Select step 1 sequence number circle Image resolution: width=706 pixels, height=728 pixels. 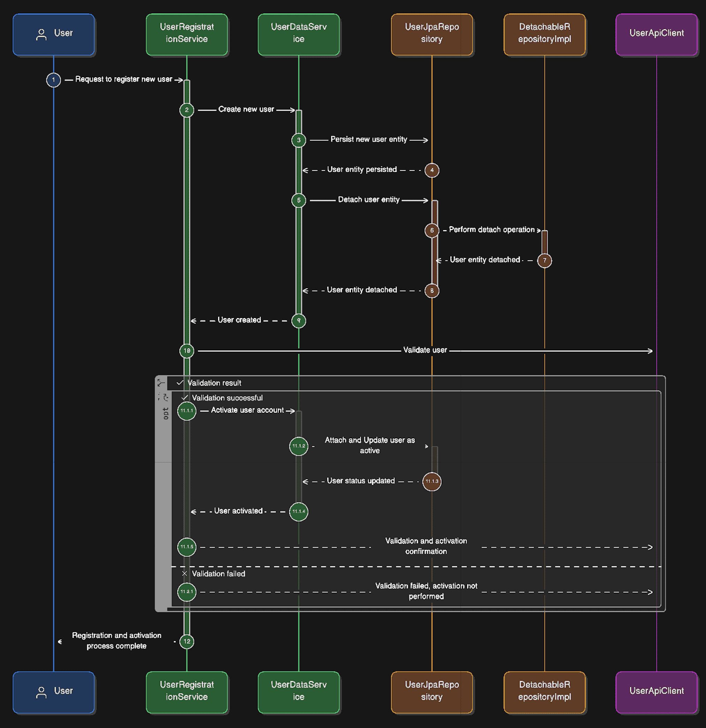click(53, 80)
